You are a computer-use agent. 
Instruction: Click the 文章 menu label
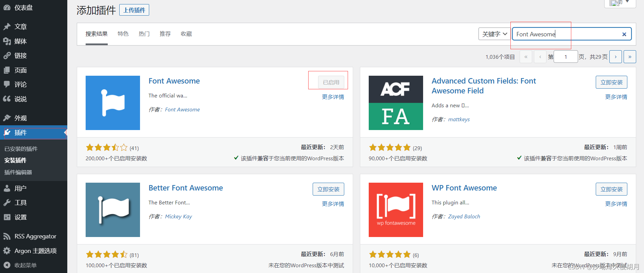(21, 26)
